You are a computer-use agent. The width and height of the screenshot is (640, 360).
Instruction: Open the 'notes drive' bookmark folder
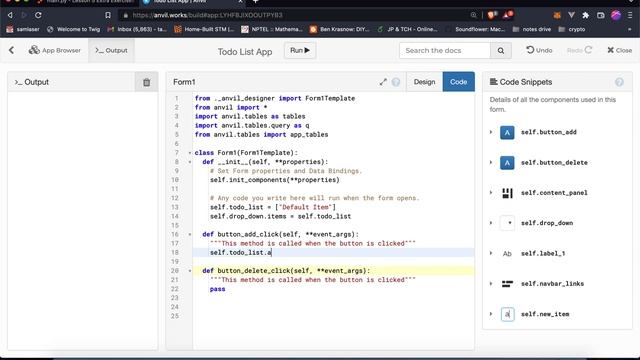click(x=532, y=29)
